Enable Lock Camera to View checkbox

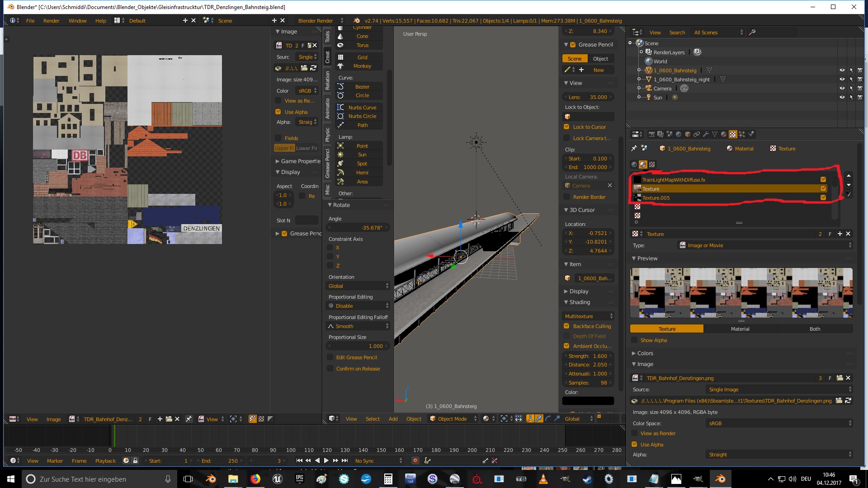coord(566,138)
